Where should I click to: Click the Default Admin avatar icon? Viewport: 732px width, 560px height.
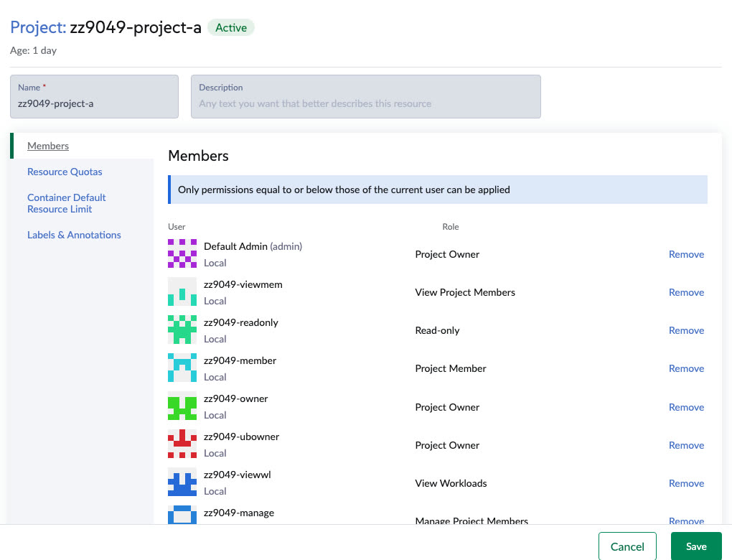[182, 253]
